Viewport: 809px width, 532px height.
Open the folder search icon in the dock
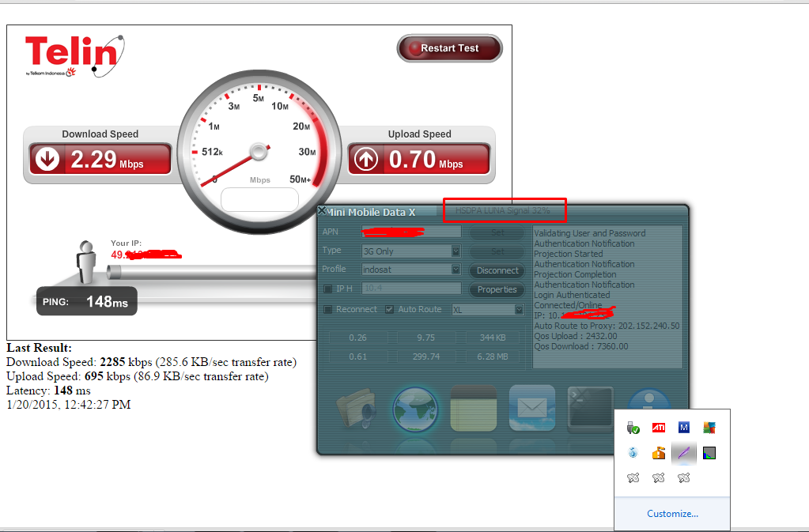click(357, 409)
